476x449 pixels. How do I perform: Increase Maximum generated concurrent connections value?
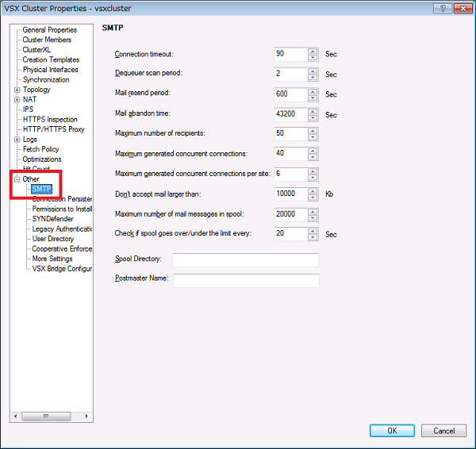[x=313, y=151]
